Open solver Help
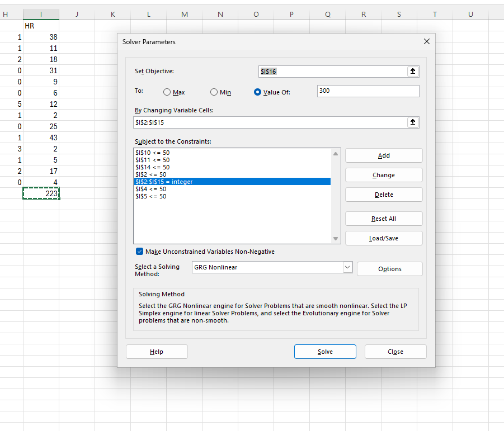The image size is (504, 431). pyautogui.click(x=157, y=352)
